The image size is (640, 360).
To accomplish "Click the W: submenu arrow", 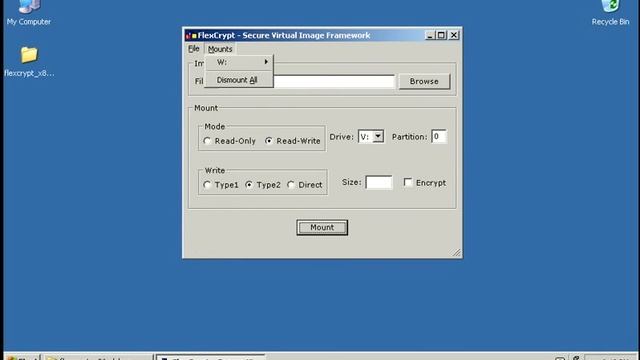I will pyautogui.click(x=266, y=62).
